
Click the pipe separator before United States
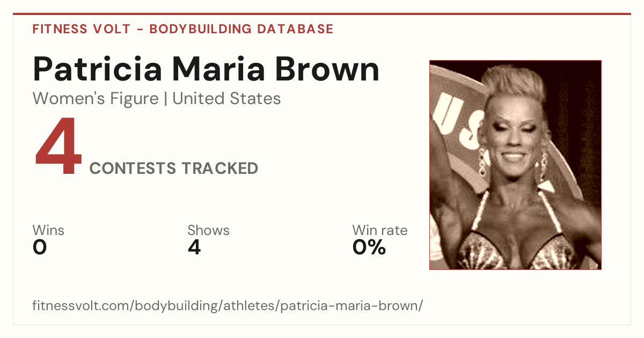pos(165,99)
